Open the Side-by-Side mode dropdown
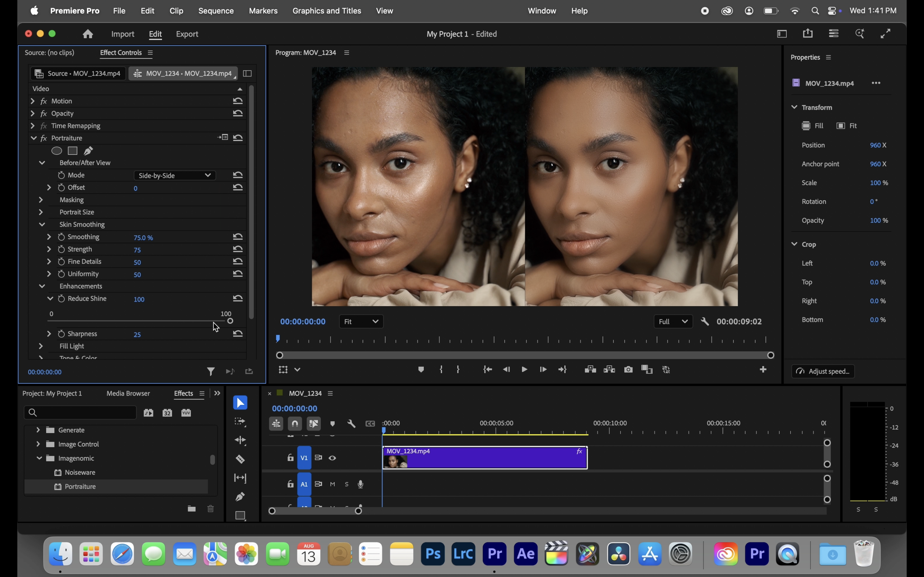This screenshot has height=577, width=924. (x=175, y=176)
